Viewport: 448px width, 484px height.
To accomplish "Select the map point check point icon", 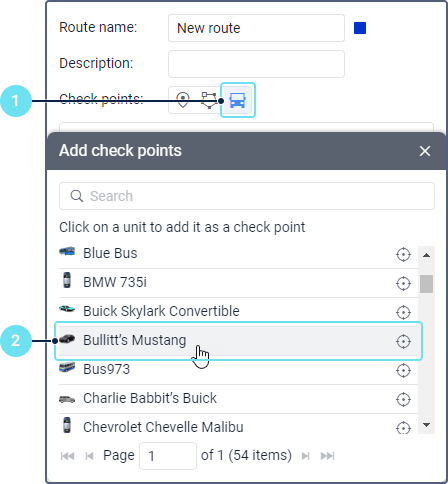I will tap(183, 100).
